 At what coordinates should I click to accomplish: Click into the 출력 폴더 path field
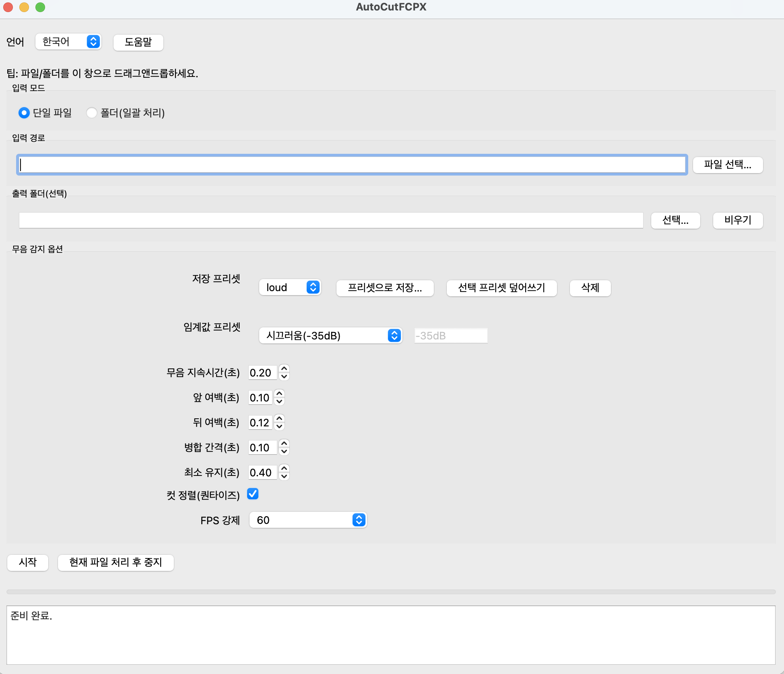331,220
